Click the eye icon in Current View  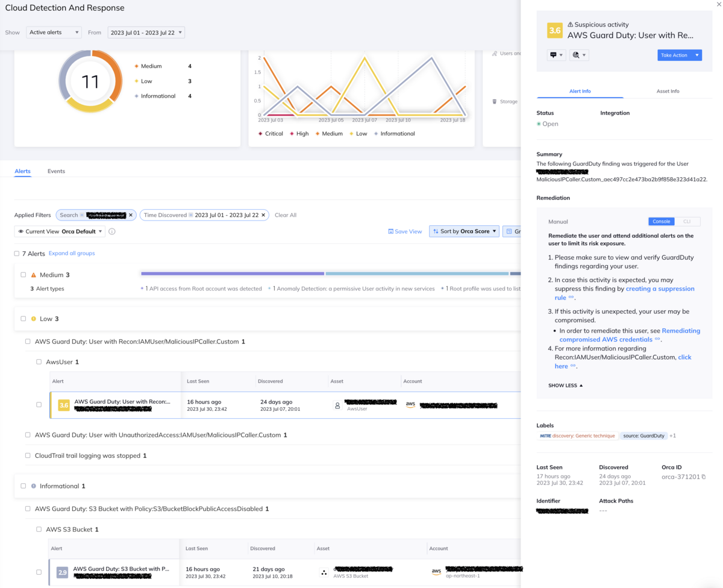point(21,231)
